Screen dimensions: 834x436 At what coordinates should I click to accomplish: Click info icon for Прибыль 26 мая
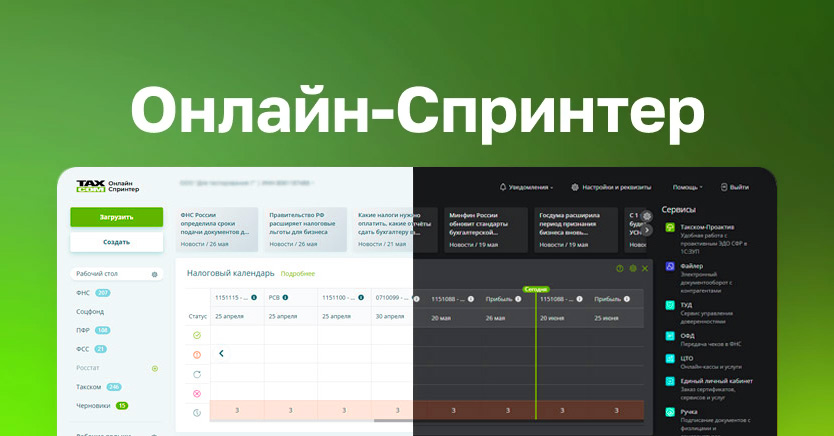coord(518,299)
